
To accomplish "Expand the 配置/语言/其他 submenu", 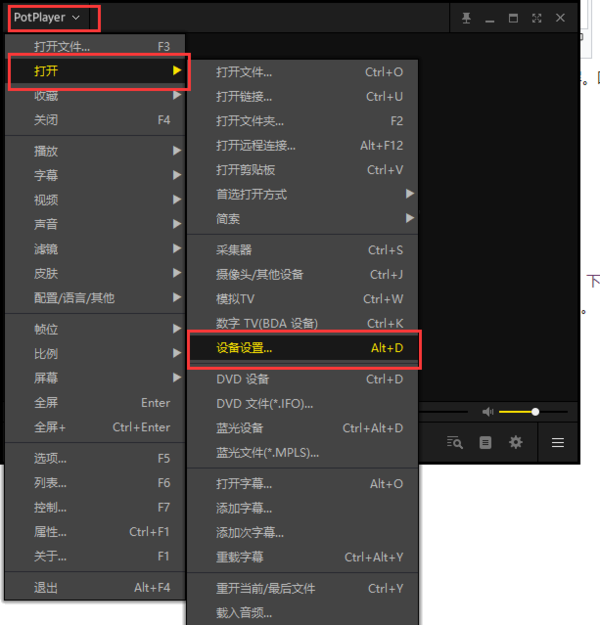I will [x=95, y=297].
